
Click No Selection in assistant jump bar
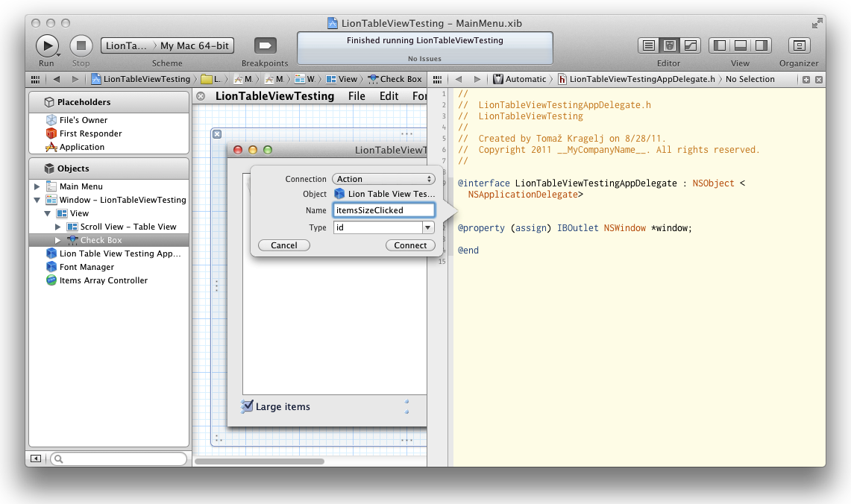point(750,79)
